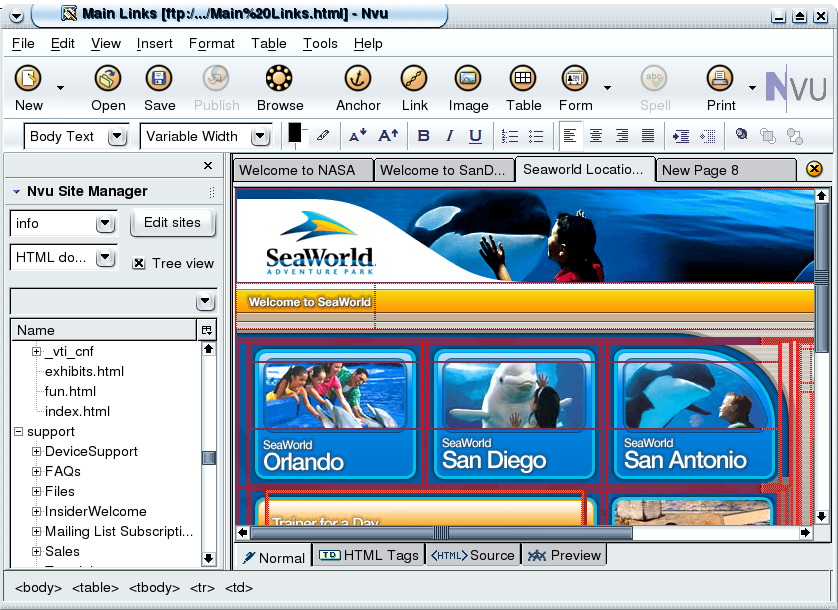Justify the paragraph text
This screenshot has width=838, height=610.
point(648,136)
